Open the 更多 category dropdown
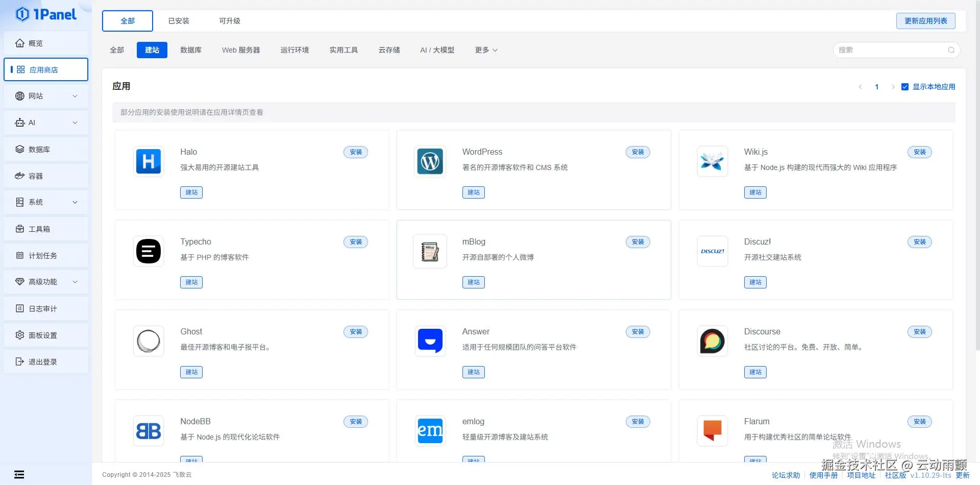980x485 pixels. [x=486, y=50]
